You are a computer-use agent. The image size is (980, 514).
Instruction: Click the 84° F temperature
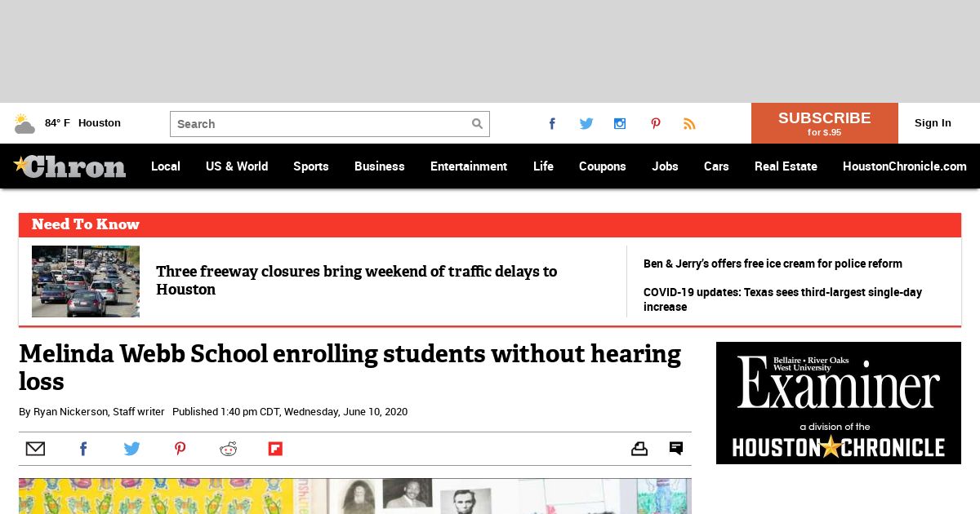57,123
